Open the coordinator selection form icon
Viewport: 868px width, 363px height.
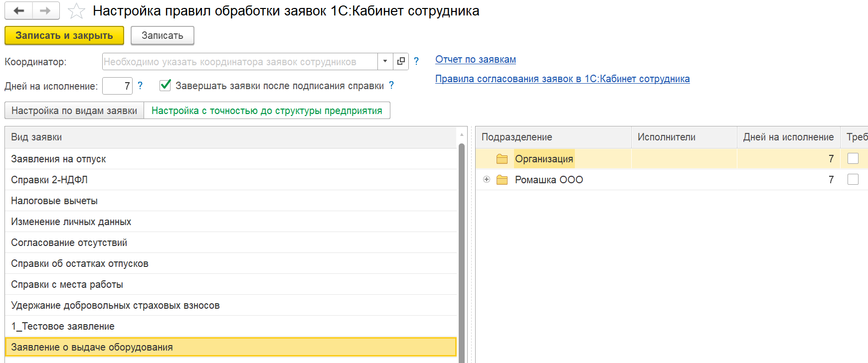[x=401, y=61]
